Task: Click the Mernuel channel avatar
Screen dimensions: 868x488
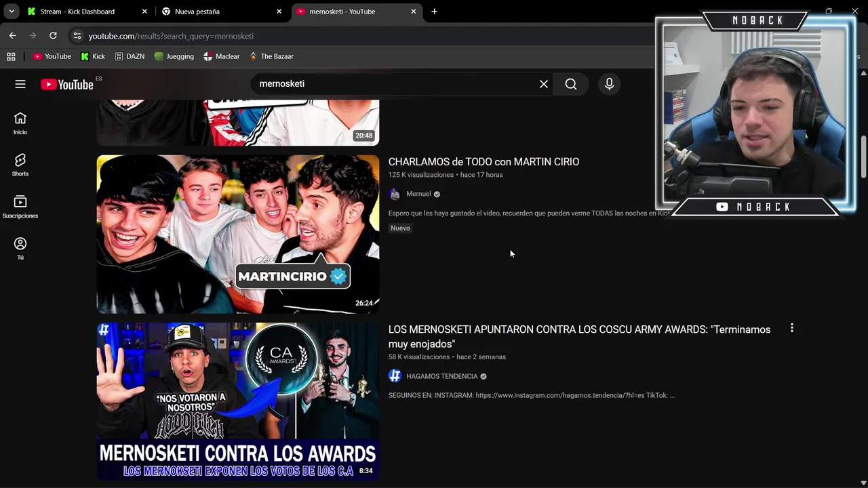Action: (x=395, y=194)
